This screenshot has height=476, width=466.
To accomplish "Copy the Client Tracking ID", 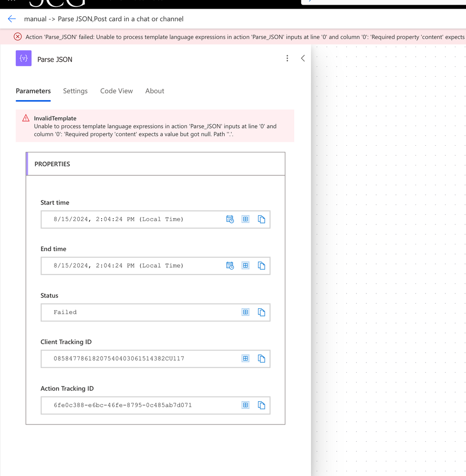I will [x=261, y=358].
